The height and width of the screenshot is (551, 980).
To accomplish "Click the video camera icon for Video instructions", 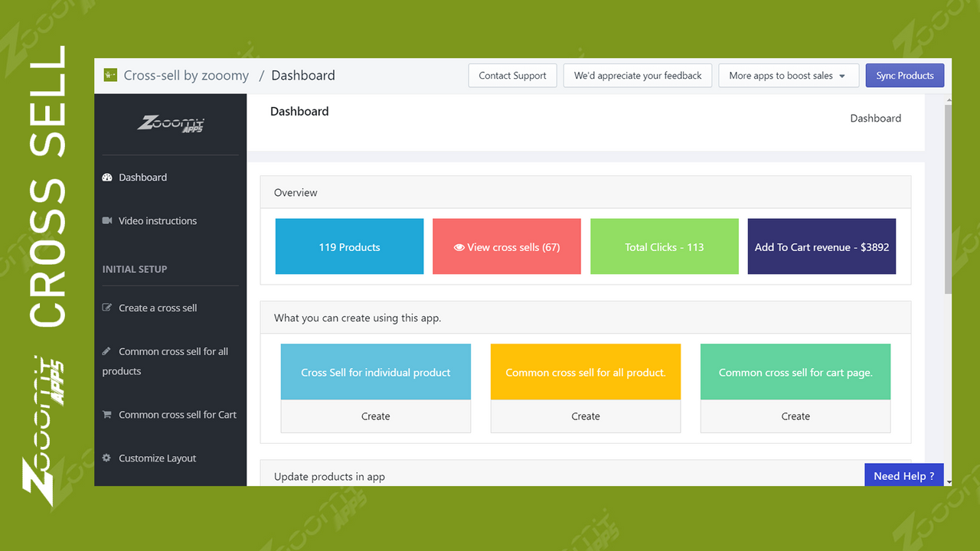I will click(107, 220).
